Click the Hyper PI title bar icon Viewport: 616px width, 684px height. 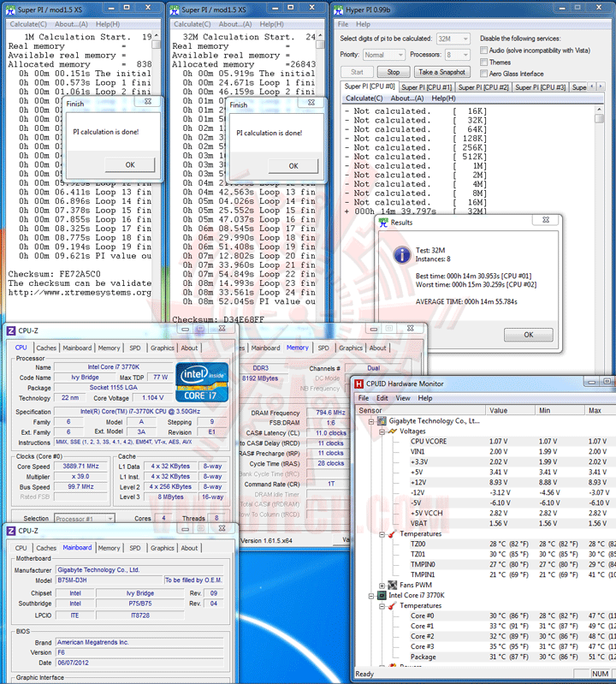[x=338, y=9]
